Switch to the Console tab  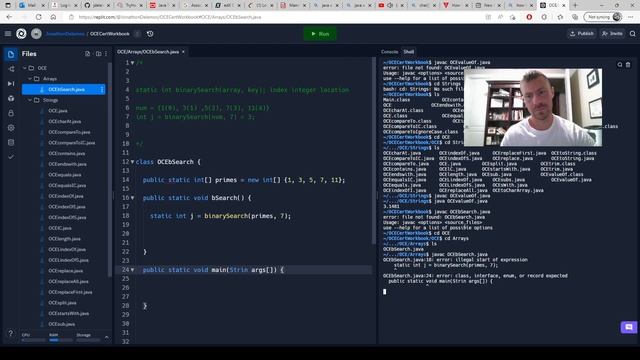389,52
